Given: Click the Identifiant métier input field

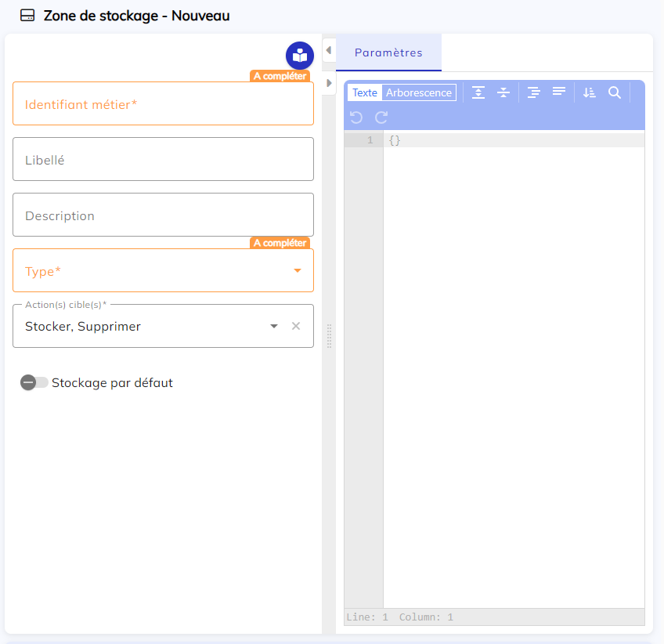Looking at the screenshot, I should tap(163, 104).
